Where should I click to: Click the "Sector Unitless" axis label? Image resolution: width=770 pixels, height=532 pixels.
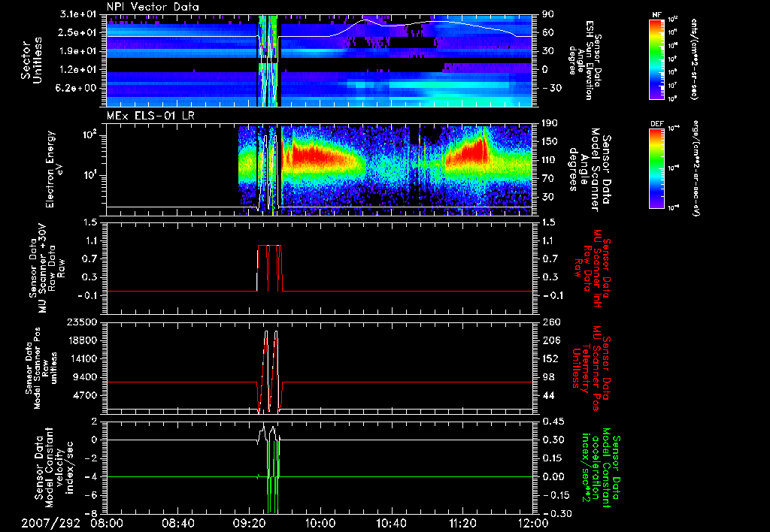click(32, 60)
